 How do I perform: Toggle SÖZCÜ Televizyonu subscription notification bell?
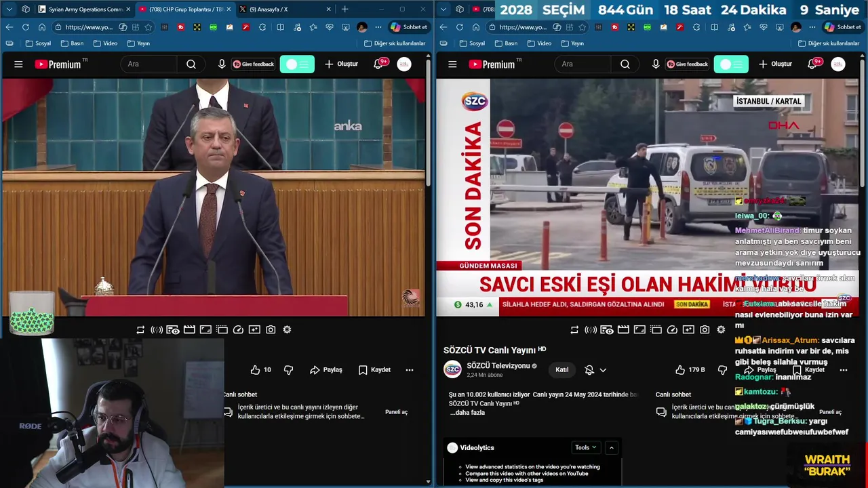coord(589,370)
